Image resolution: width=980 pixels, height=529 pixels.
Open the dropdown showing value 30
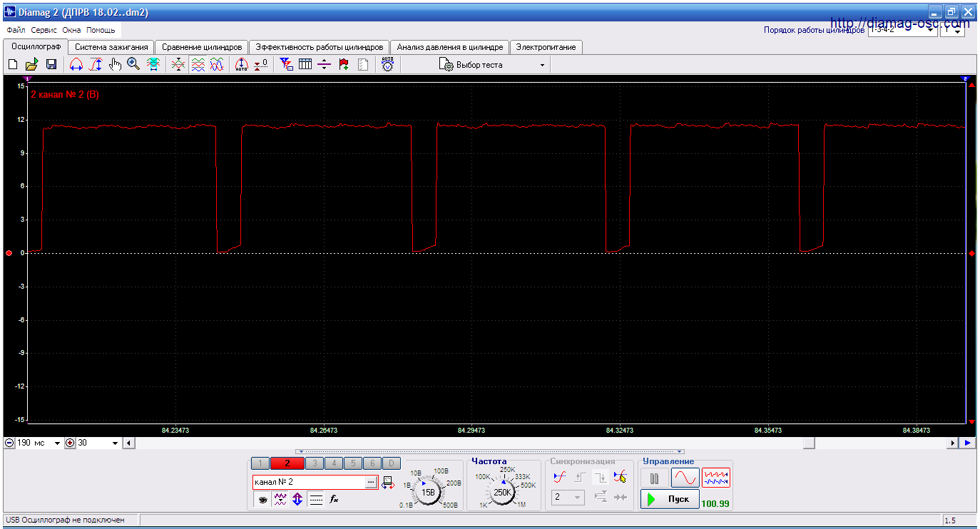tap(98, 443)
